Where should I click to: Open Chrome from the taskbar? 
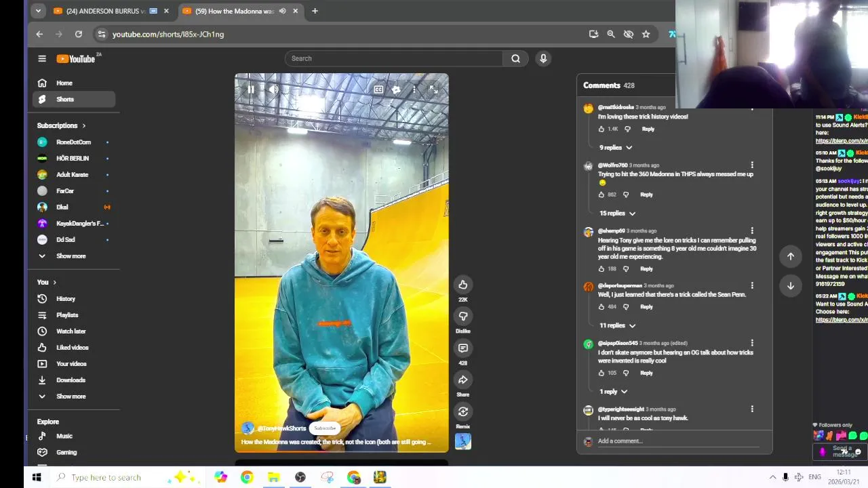click(247, 478)
